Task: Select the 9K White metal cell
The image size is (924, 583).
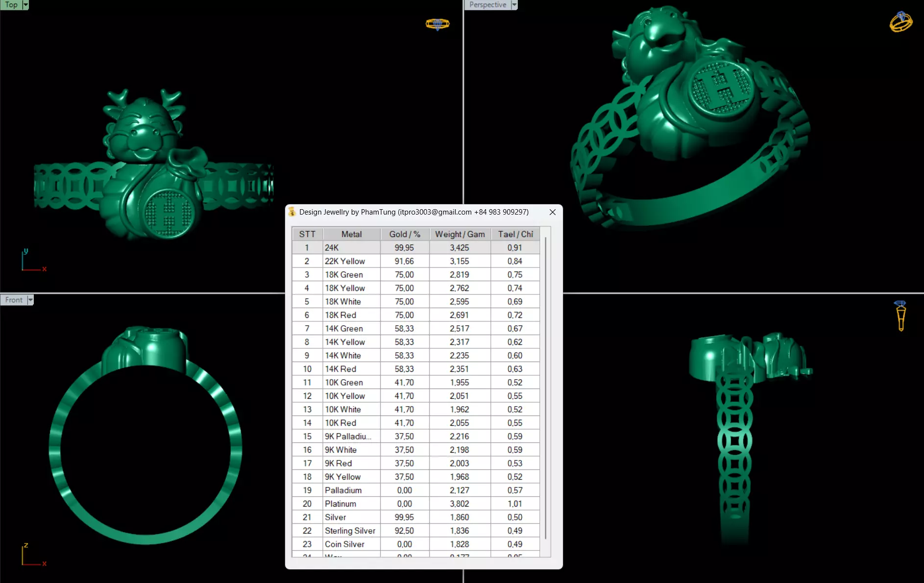Action: pyautogui.click(x=351, y=450)
